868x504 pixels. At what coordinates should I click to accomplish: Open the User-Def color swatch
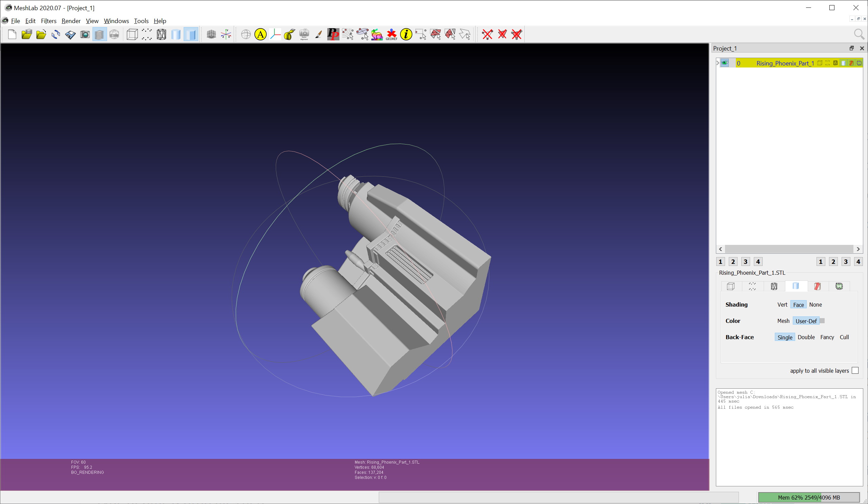click(823, 321)
